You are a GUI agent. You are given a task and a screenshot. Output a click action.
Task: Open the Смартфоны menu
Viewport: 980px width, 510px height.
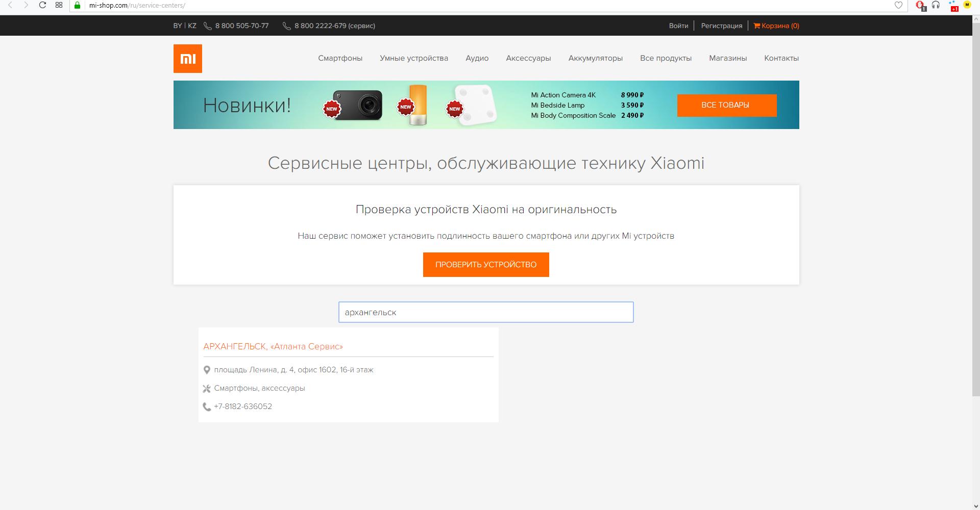coord(340,58)
